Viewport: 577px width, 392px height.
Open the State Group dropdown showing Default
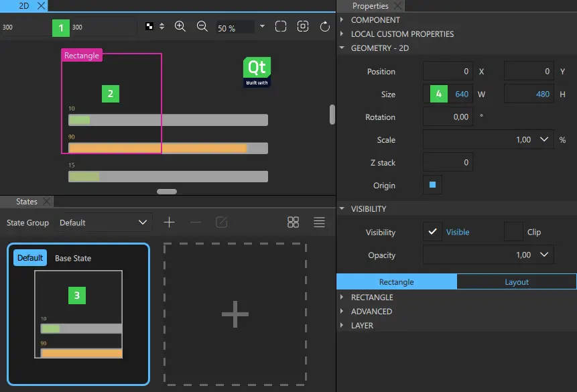[104, 222]
